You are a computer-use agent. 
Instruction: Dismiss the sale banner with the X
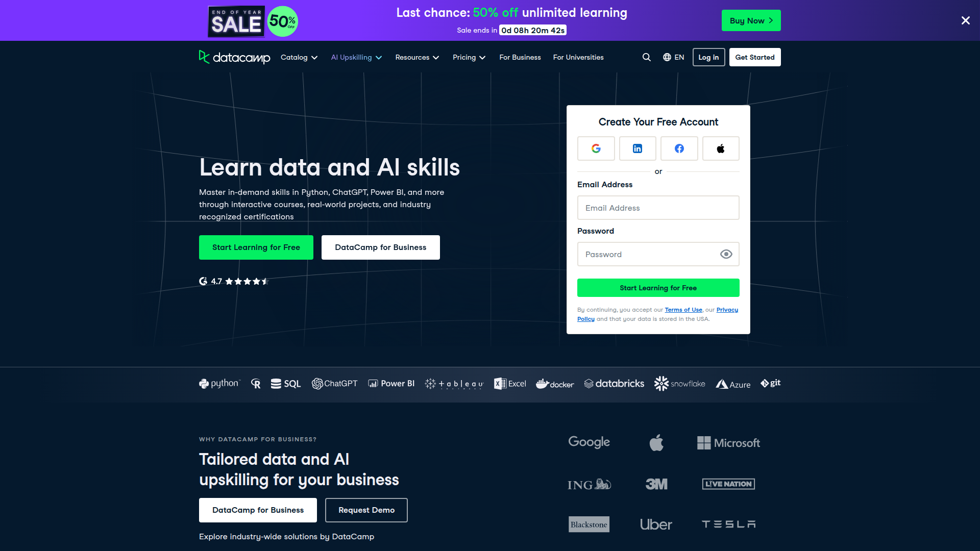pos(965,20)
